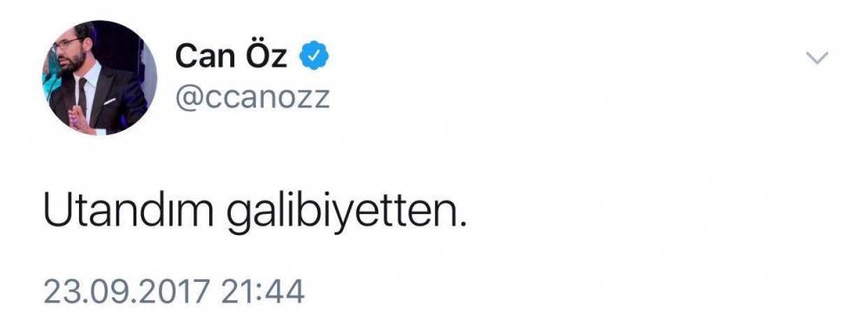Click the empty white area beside the handle
868x333 pixels.
tap(554, 99)
